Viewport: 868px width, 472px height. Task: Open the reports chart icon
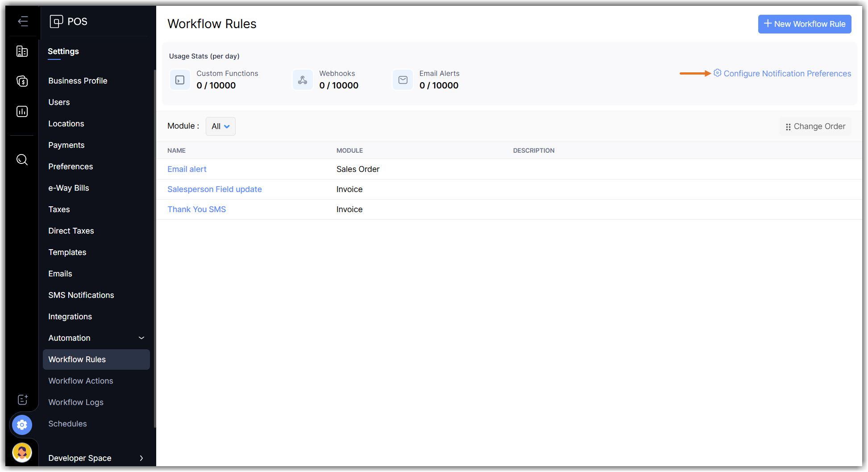tap(22, 111)
